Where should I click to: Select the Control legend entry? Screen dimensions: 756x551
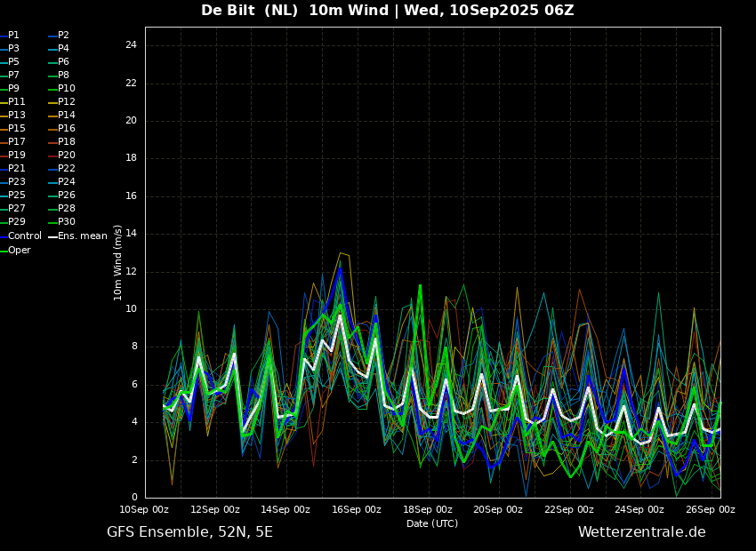click(x=20, y=236)
